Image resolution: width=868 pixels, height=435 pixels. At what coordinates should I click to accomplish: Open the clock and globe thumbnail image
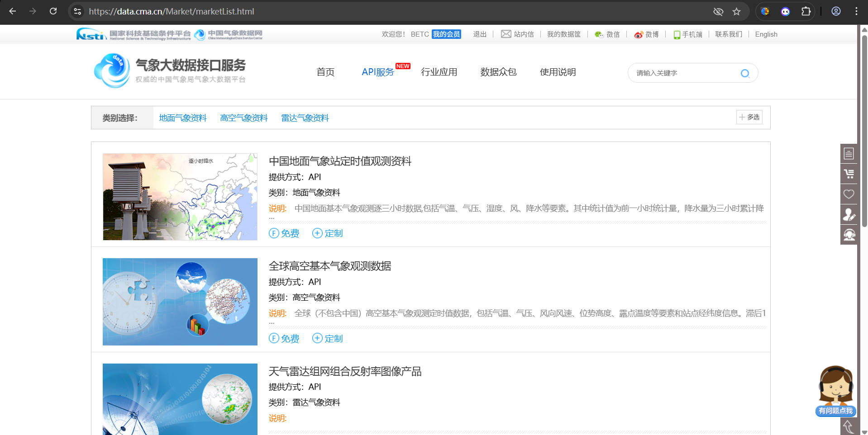click(x=180, y=302)
